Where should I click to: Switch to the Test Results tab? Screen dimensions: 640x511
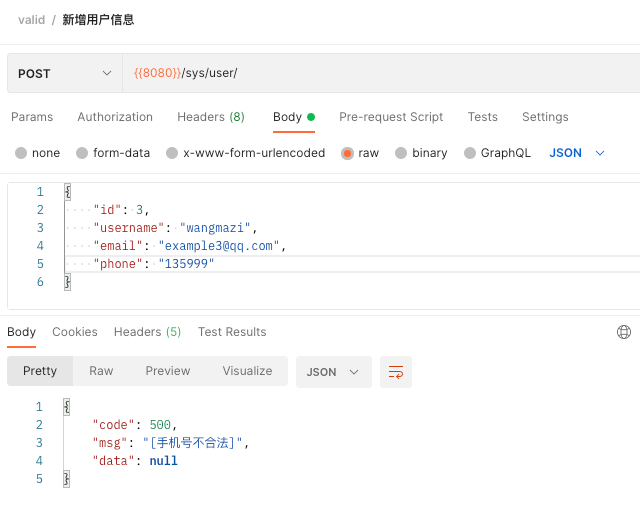coord(232,332)
